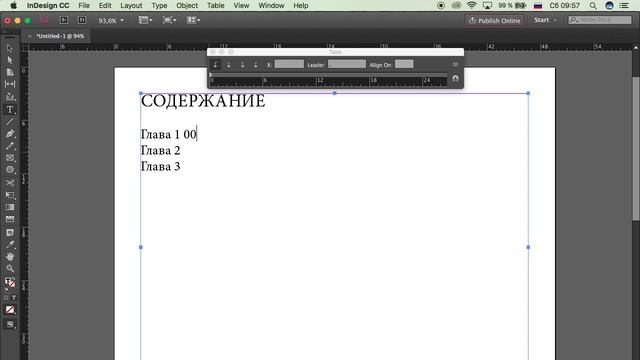Open the Edit menu

(x=105, y=5)
